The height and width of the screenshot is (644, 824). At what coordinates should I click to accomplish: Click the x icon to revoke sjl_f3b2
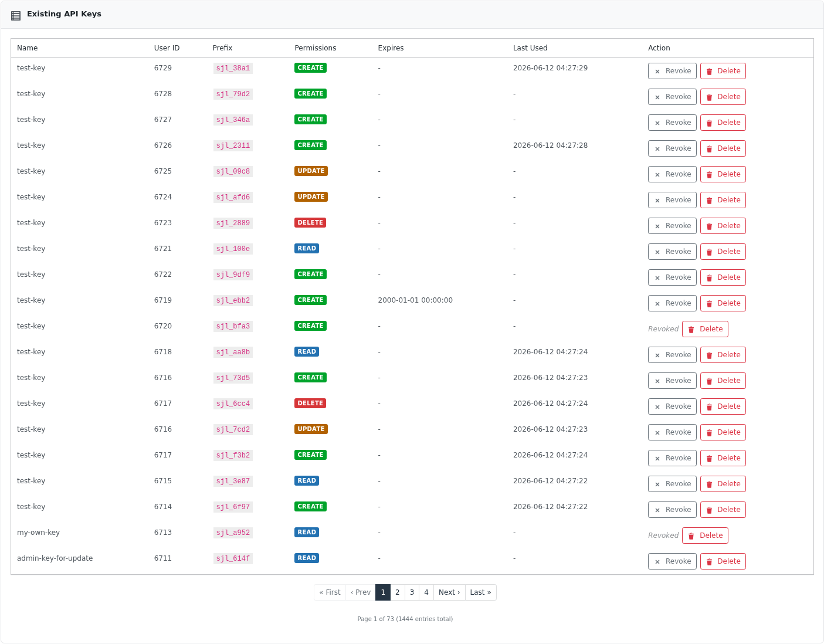(657, 459)
